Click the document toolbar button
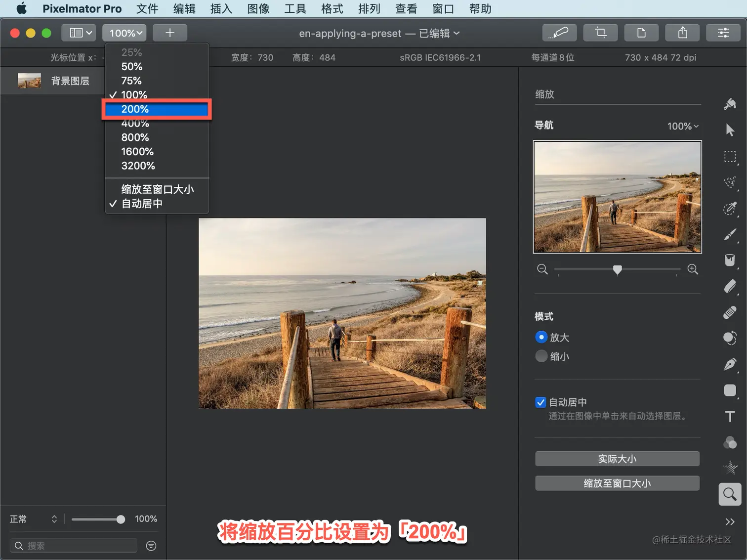 (x=641, y=33)
